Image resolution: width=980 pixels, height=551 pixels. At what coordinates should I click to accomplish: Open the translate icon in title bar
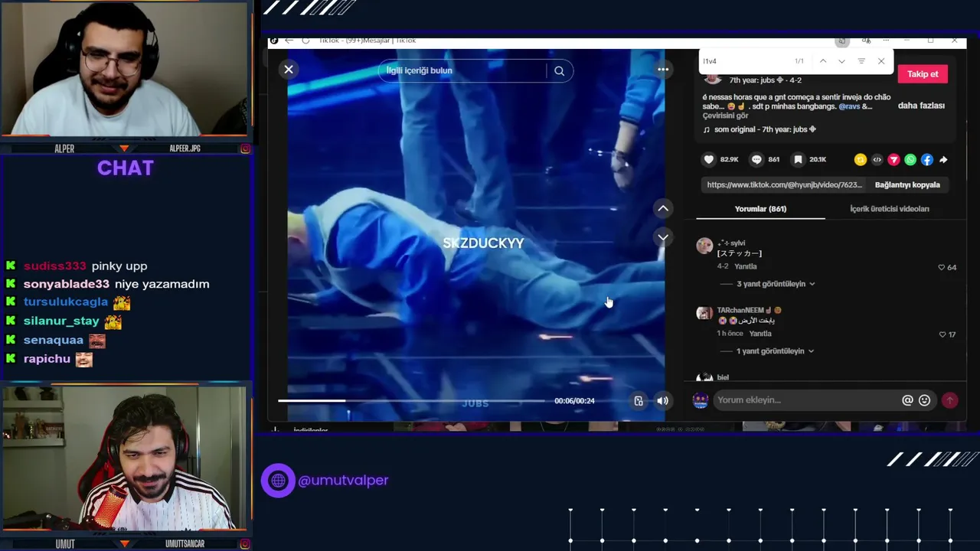[x=866, y=41]
